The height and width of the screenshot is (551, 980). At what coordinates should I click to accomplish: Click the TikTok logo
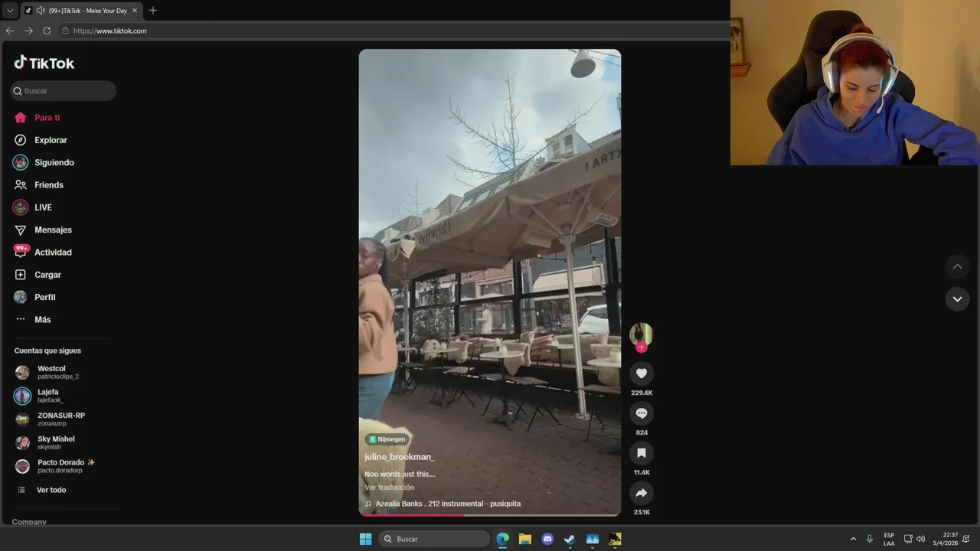(x=44, y=63)
